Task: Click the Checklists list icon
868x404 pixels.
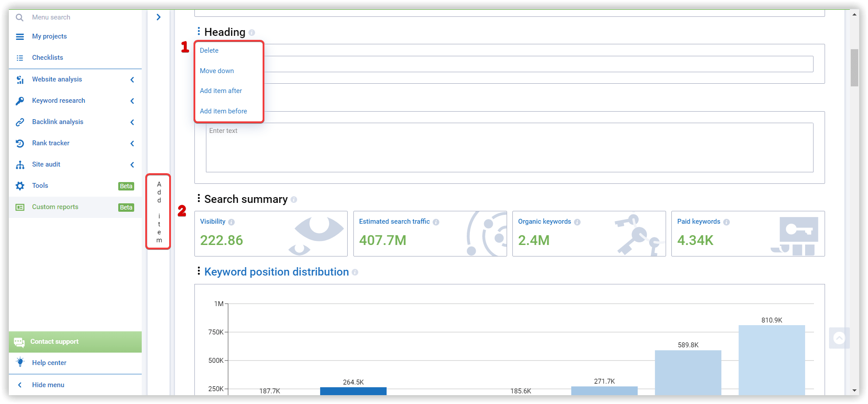Action: coord(20,58)
